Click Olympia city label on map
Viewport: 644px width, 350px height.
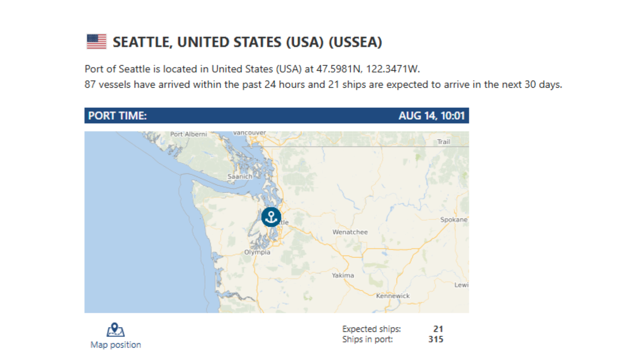click(257, 252)
